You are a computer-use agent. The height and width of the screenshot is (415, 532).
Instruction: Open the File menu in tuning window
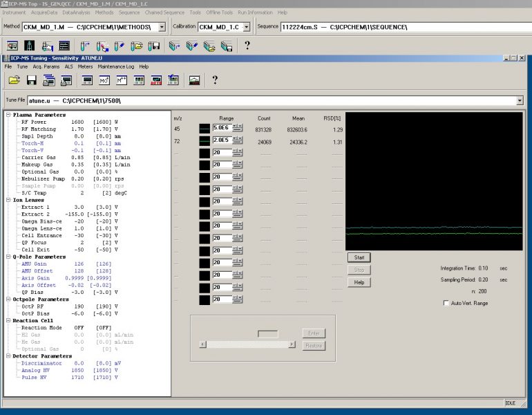[8, 66]
